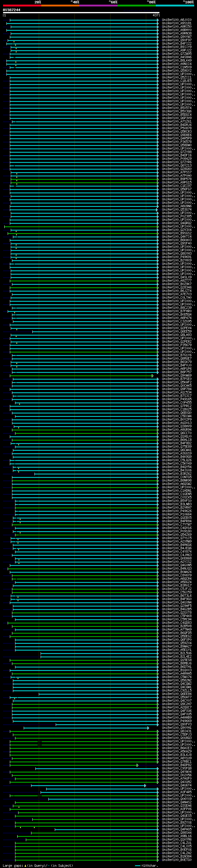Viewport: 197px width, 868px height.
Task: Select the UniRef100_B7PSE0 label
Action: (x=177, y=379)
